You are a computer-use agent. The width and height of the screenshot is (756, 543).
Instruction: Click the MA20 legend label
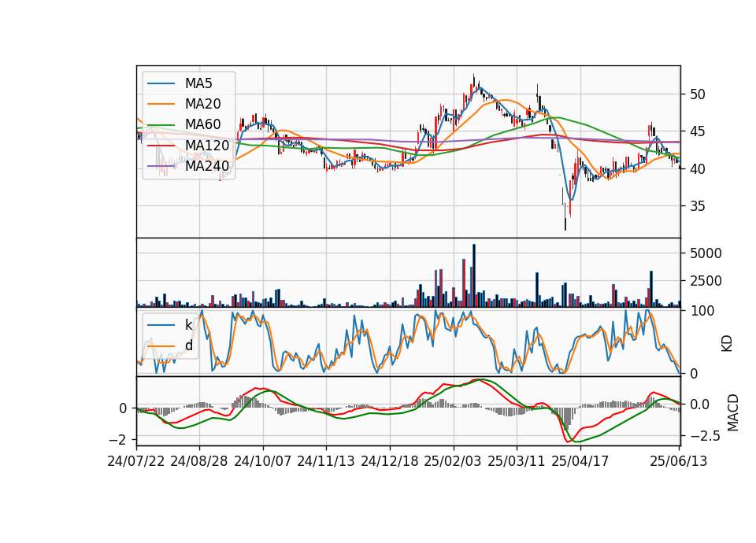[x=202, y=104]
